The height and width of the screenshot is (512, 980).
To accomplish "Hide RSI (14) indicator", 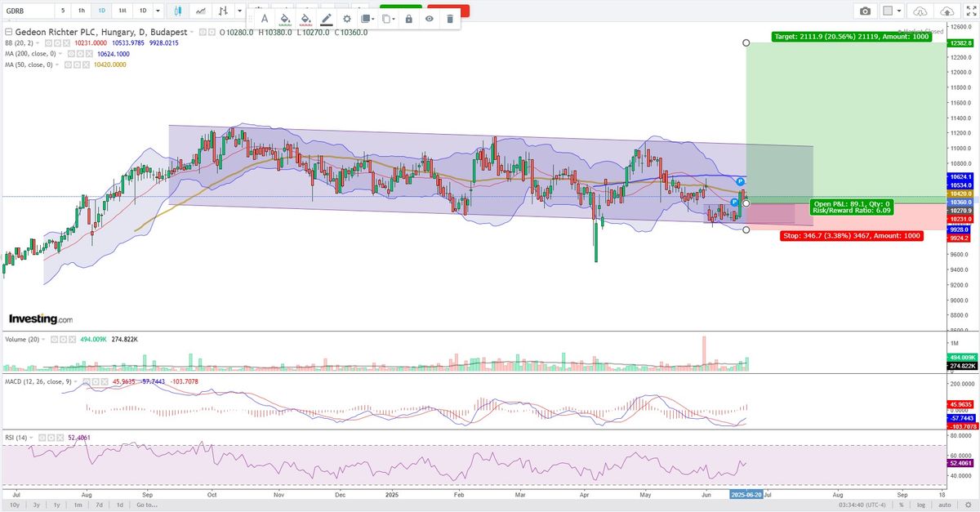I will tap(42, 438).
